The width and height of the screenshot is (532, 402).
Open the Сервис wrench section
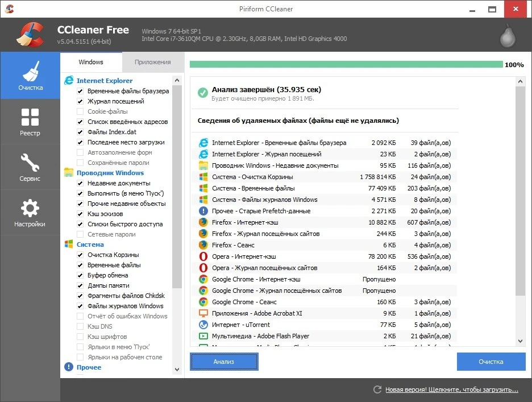click(x=30, y=167)
